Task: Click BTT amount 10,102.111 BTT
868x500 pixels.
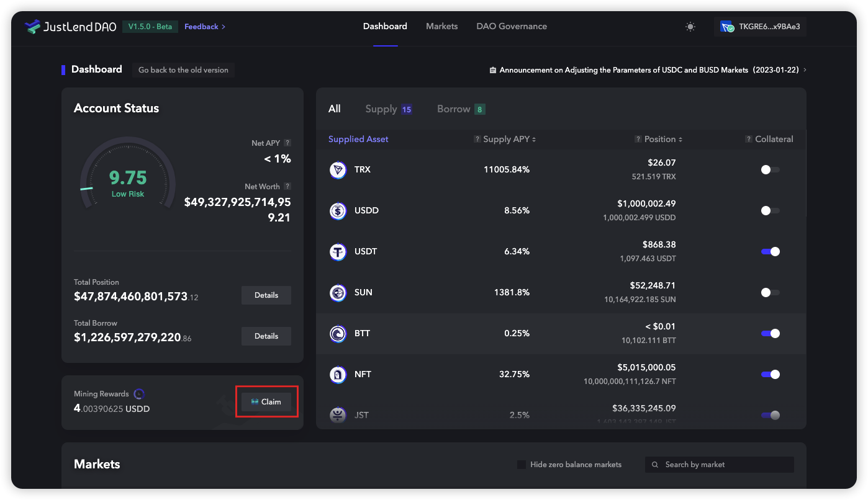Action: click(x=649, y=341)
